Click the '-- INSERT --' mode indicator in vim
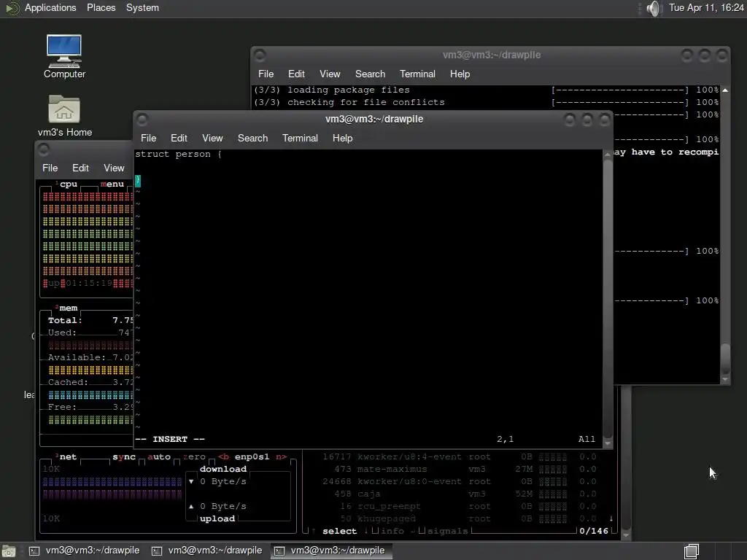 click(x=169, y=439)
